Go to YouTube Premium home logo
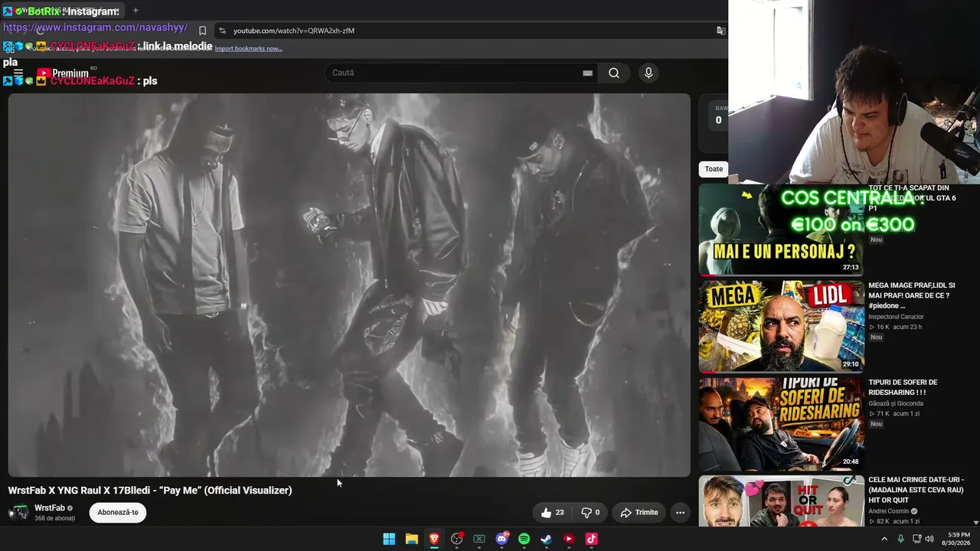The width and height of the screenshot is (980, 551). pyautogui.click(x=63, y=73)
